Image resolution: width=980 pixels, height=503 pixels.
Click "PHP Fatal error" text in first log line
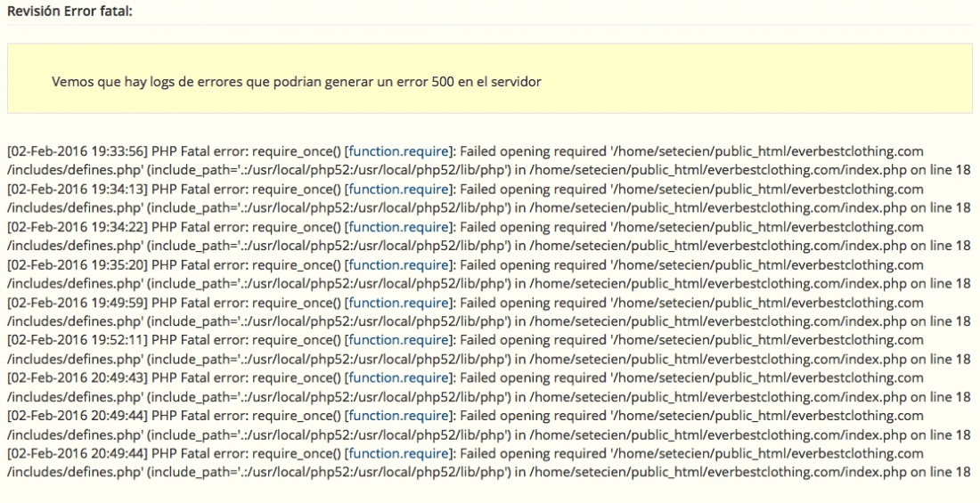(200, 151)
